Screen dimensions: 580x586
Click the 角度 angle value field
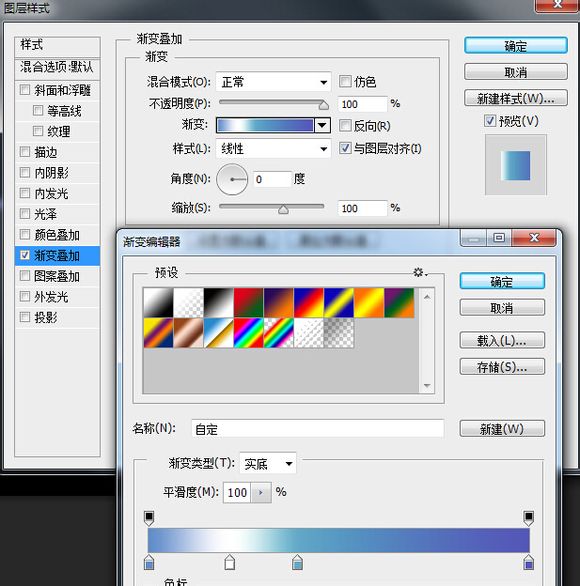272,179
